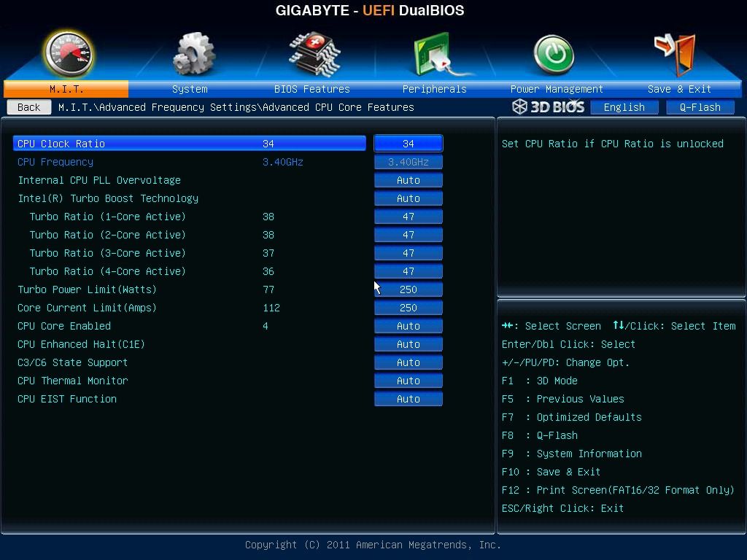The image size is (747, 560).
Task: Open the M.I.T. tab
Action: point(66,89)
